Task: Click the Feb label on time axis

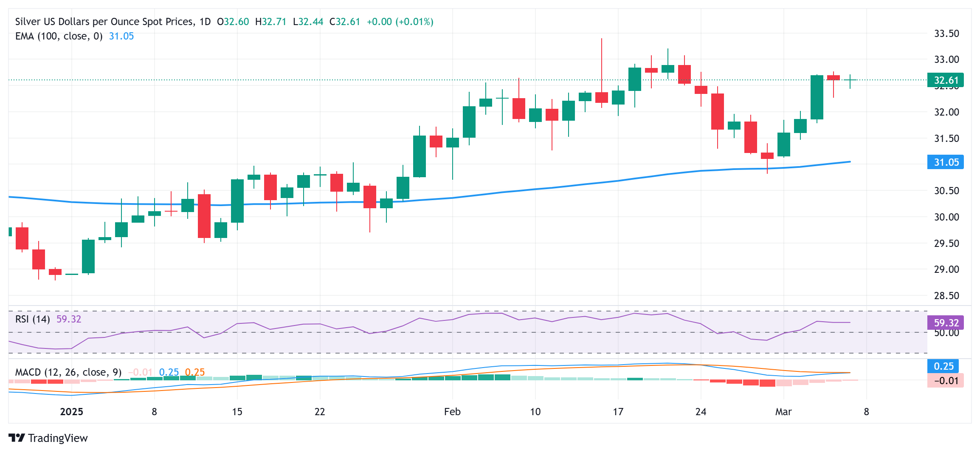Action: tap(452, 412)
